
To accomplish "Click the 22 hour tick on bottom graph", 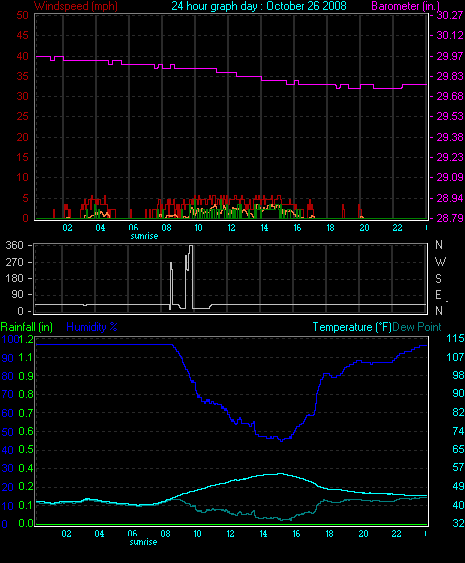I will [x=396, y=534].
